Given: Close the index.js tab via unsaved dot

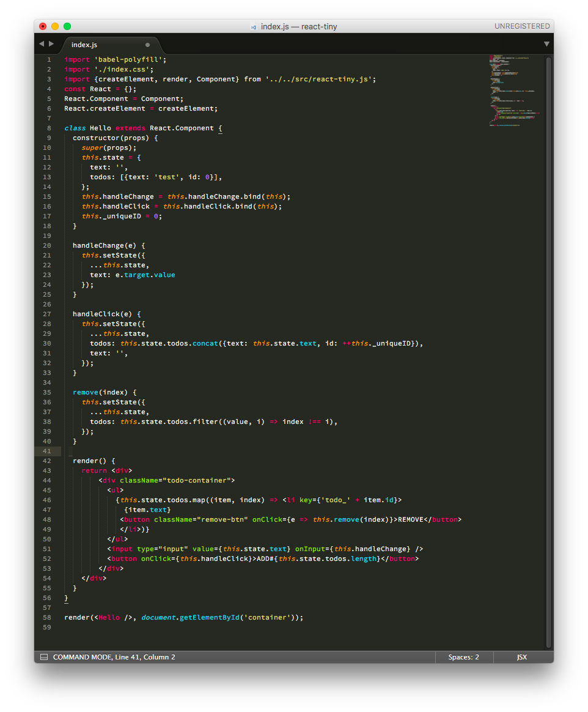Looking at the screenshot, I should (x=147, y=45).
